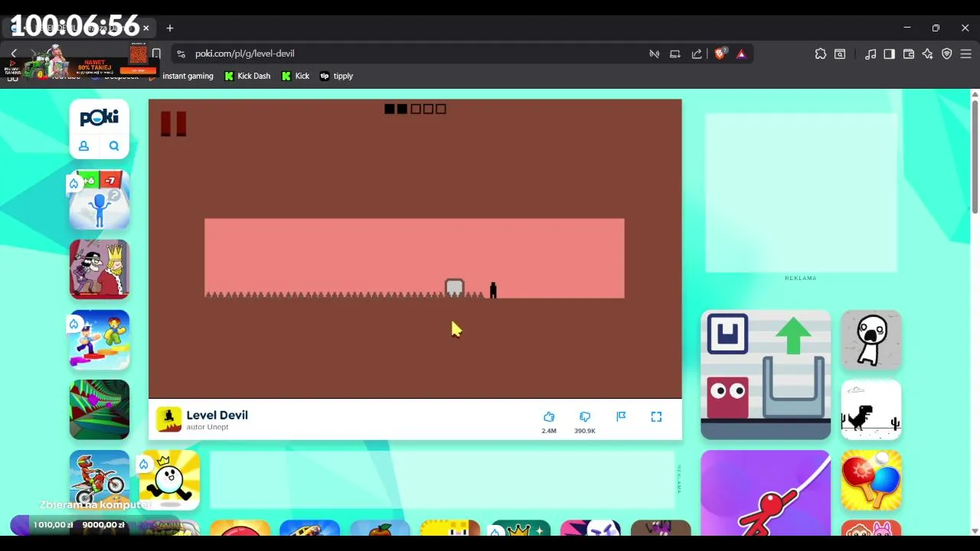Click the page vertical scrollbar thumb
Viewport: 980px width, 551px height.
[x=975, y=157]
